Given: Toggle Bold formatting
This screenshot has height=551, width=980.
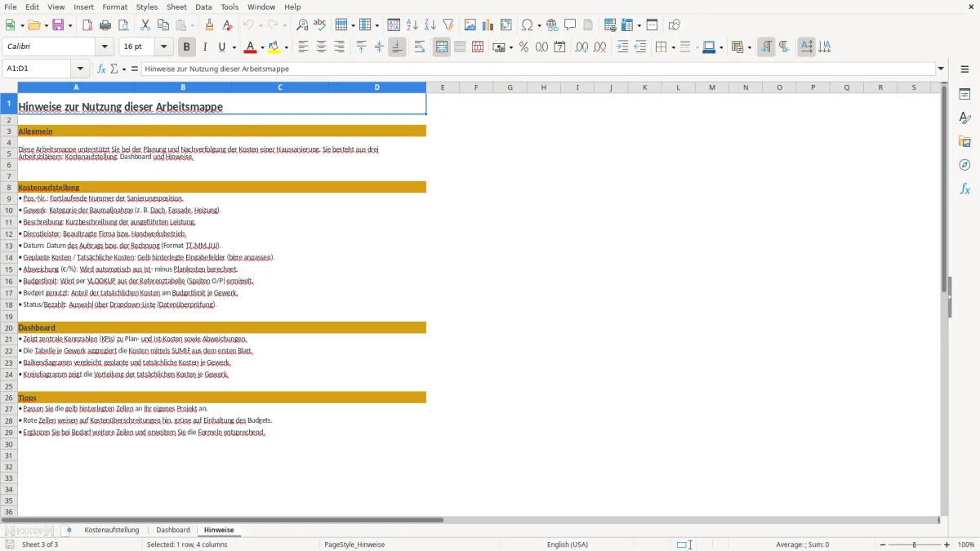Looking at the screenshot, I should (x=186, y=47).
